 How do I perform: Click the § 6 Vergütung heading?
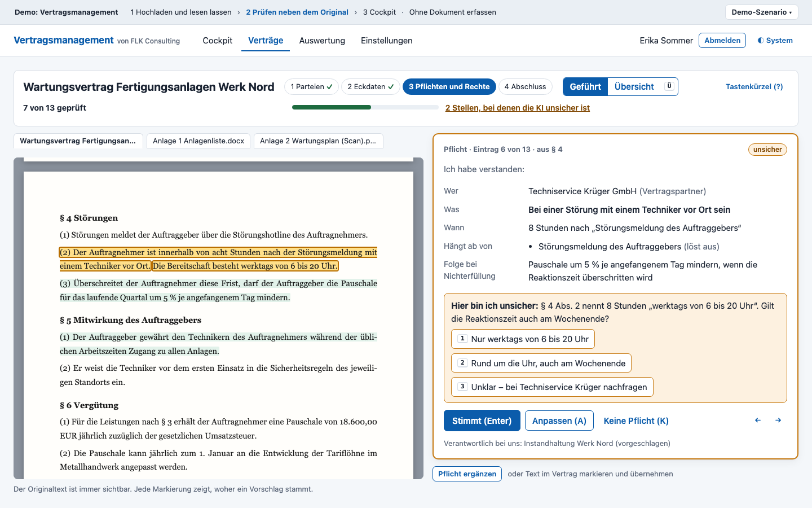89,405
